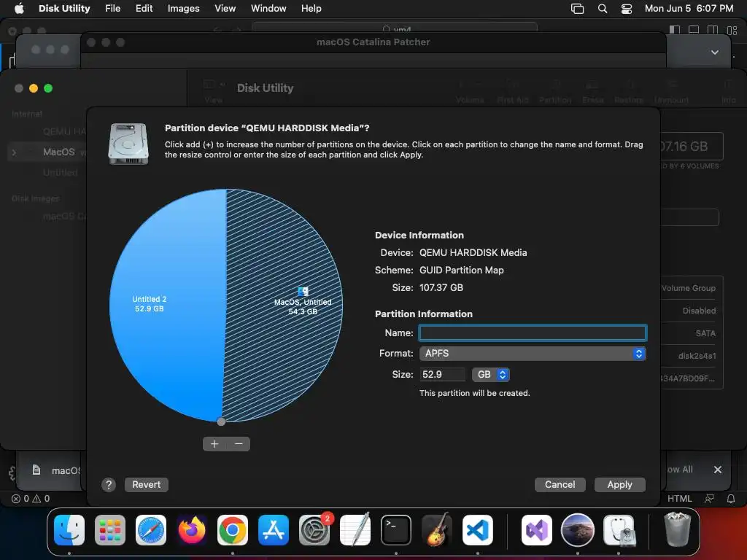The height and width of the screenshot is (560, 747).
Task: Open App Store from the Dock
Action: (x=274, y=530)
